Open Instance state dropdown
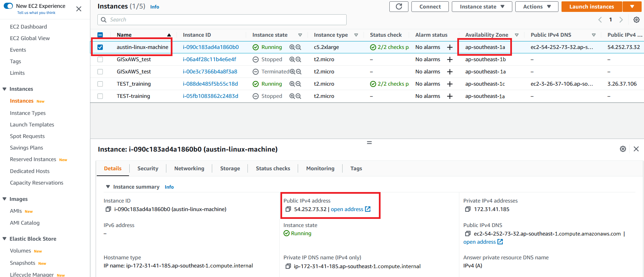This screenshot has height=277, width=644. point(482,6)
